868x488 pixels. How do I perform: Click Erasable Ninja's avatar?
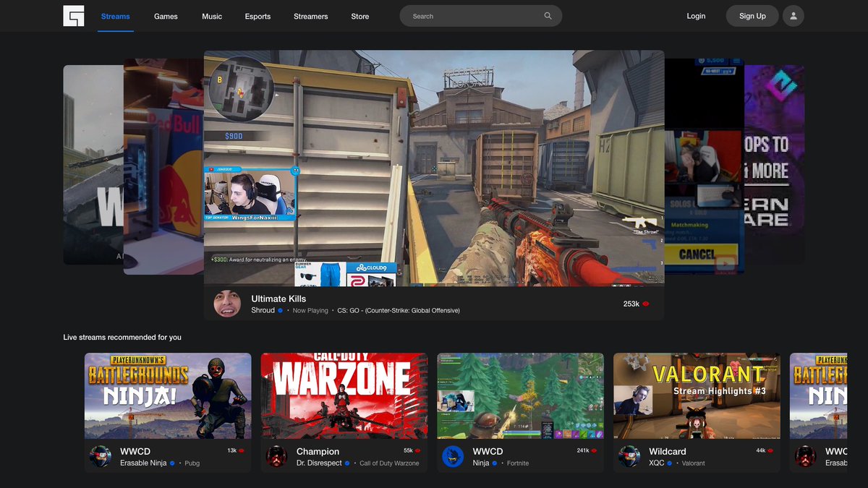[x=101, y=456]
